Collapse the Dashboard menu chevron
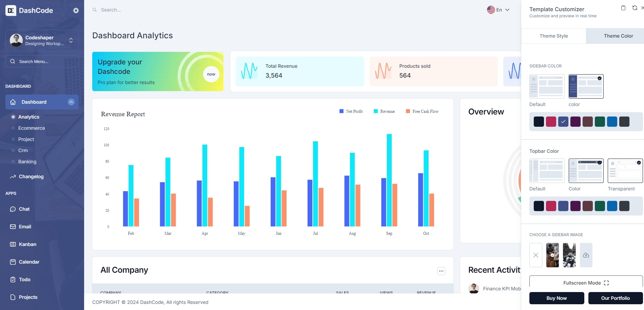Viewport: 644px width, 310px height. (x=71, y=102)
